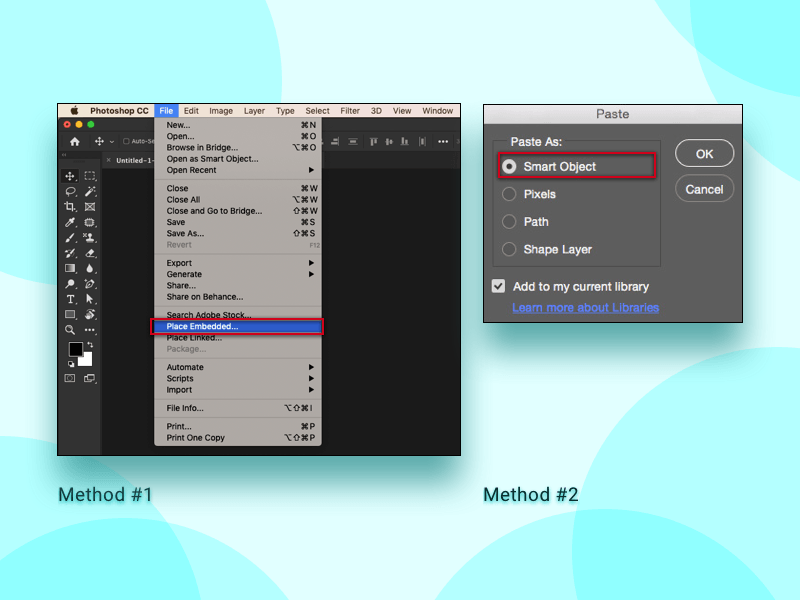Click the black foreground color swatch
This screenshot has width=800, height=600.
click(x=75, y=349)
